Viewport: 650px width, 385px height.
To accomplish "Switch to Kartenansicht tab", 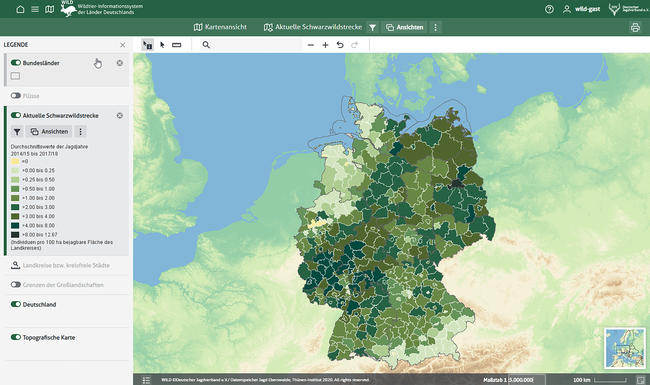I will coord(220,27).
